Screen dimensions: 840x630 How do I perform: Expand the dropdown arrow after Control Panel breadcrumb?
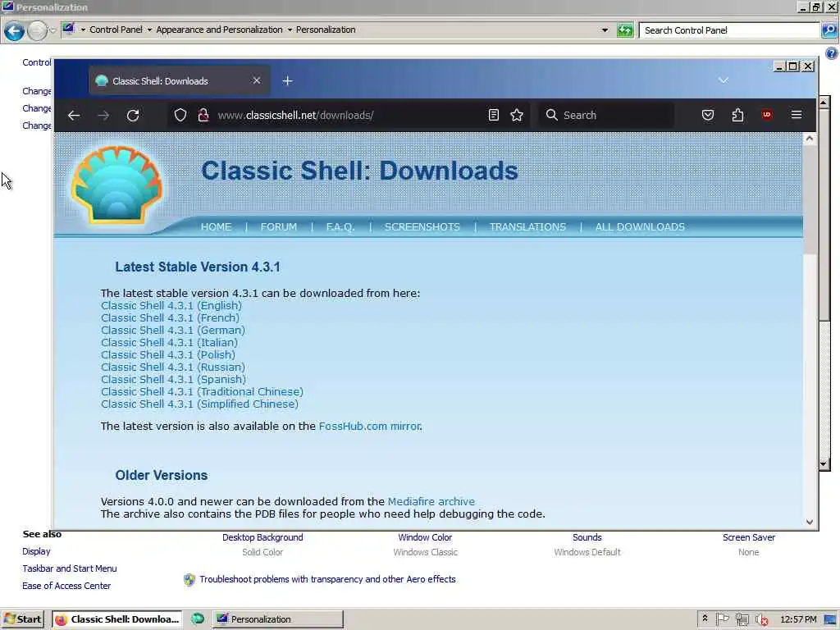149,30
